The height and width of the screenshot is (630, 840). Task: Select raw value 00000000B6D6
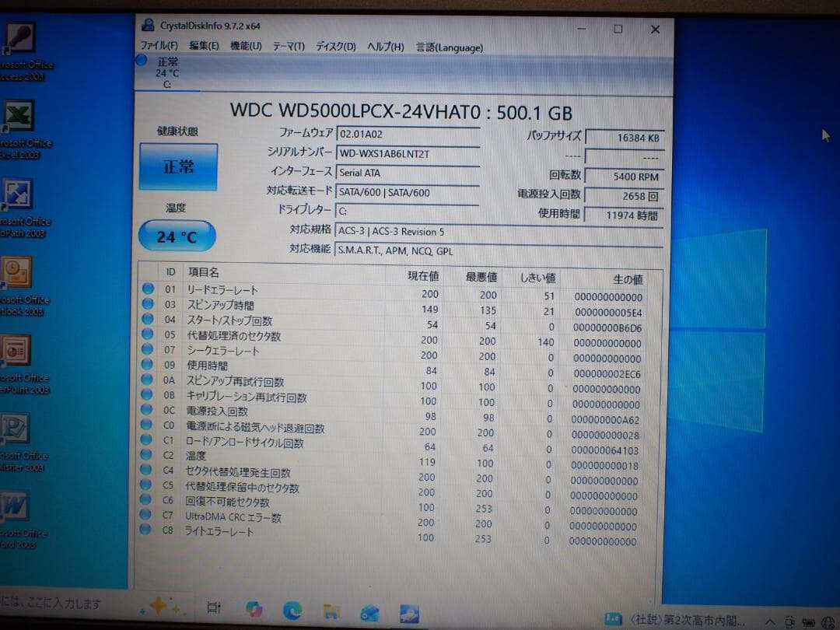[607, 328]
